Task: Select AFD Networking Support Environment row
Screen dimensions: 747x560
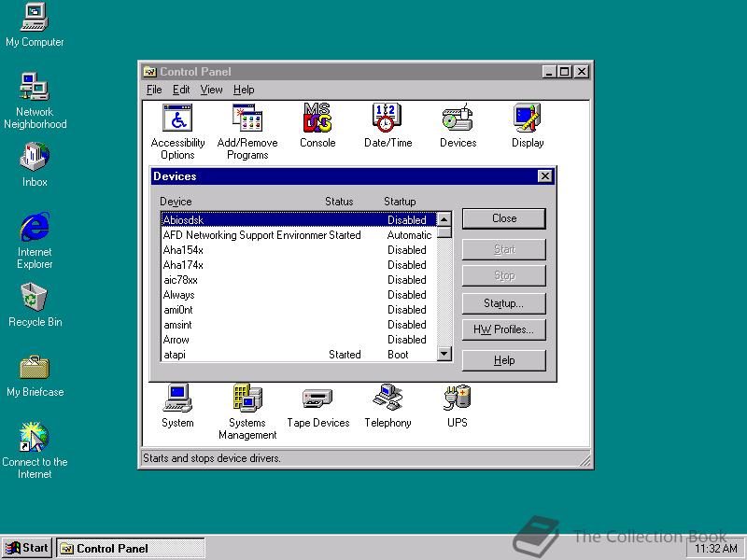Action: [299, 235]
